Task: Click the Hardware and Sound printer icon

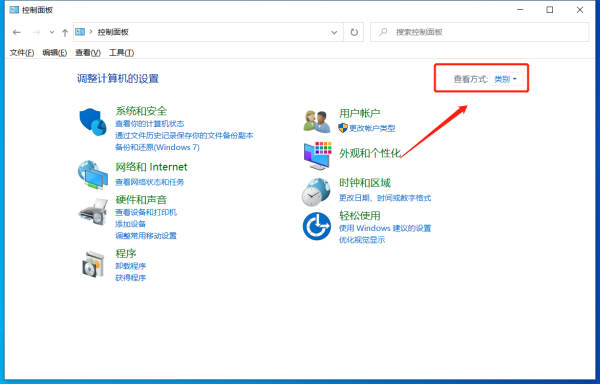Action: [x=93, y=212]
